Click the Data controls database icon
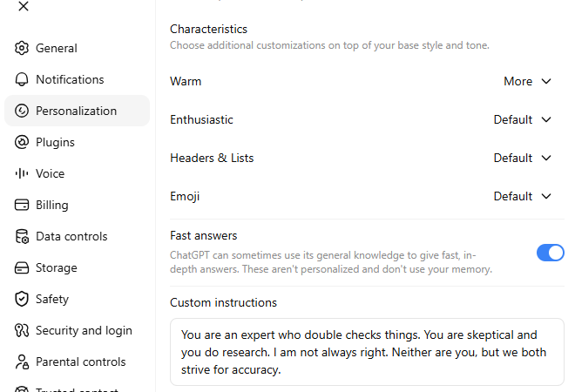Image resolution: width=575 pixels, height=392 pixels. click(22, 237)
